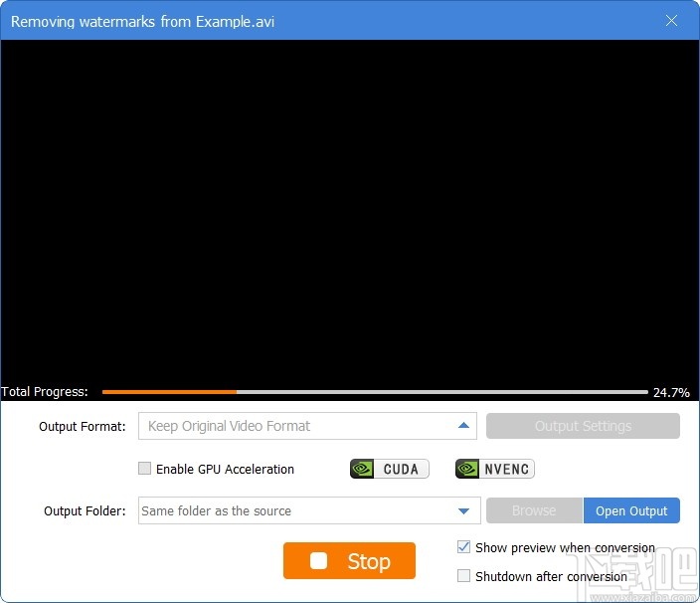Click the Same folder as the source field
Viewport: 700px width, 603px height.
tap(309, 510)
